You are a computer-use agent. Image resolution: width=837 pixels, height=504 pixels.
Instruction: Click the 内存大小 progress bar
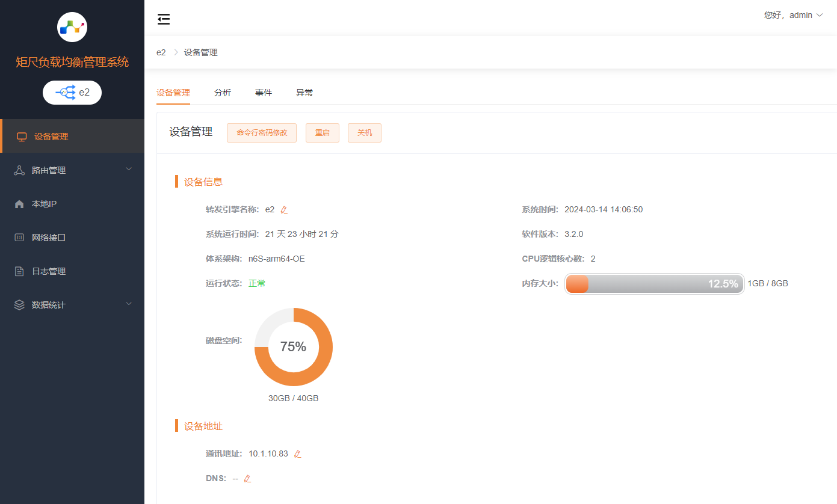coord(654,283)
